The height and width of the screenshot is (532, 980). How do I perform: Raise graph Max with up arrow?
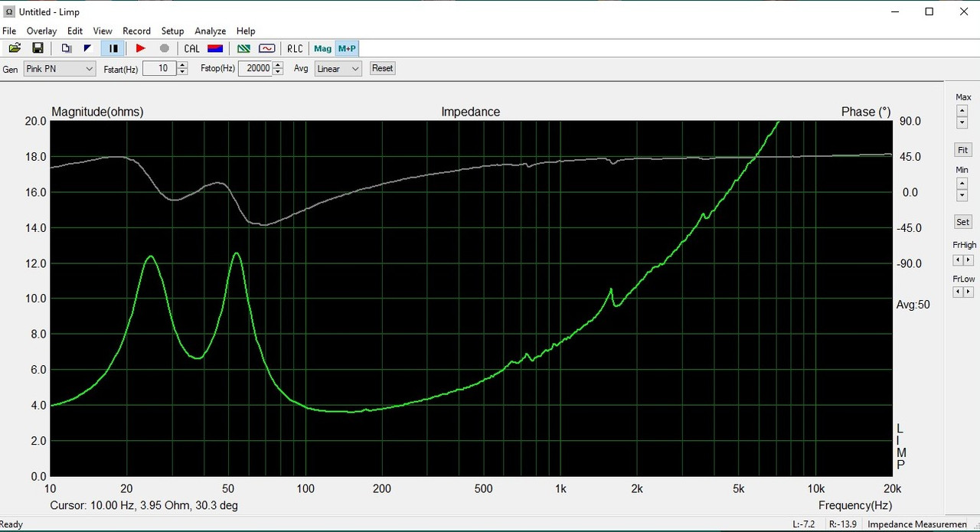tap(962, 111)
